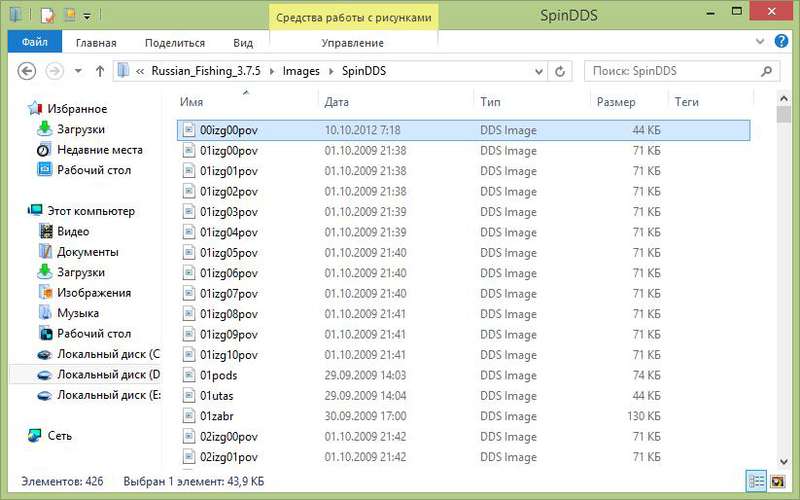Expand the ribbon with chevron
Viewport: 800px width, 500px height.
pyautogui.click(x=760, y=42)
